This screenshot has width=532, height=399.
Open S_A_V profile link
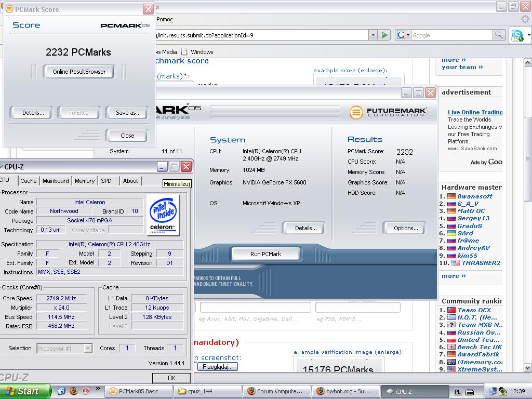click(468, 204)
